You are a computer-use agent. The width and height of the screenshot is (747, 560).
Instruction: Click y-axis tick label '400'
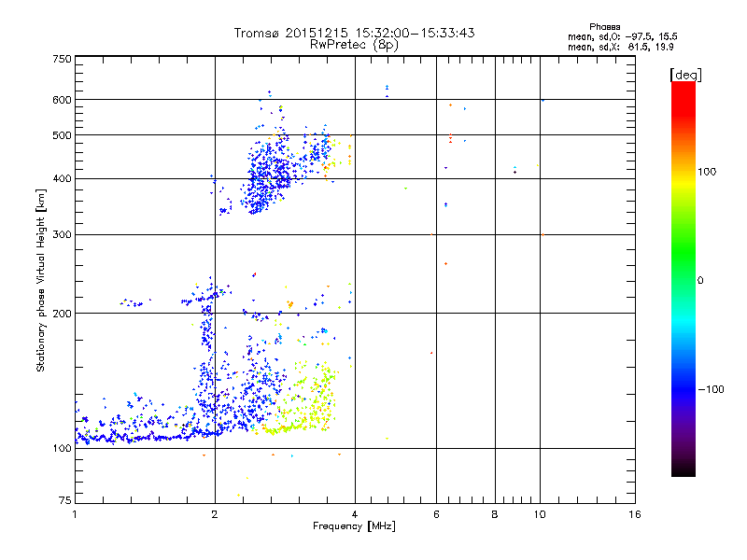(x=62, y=179)
